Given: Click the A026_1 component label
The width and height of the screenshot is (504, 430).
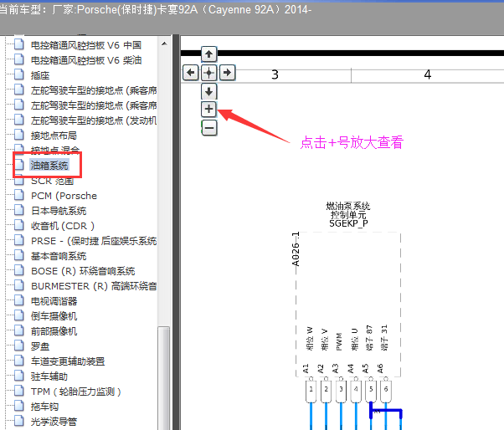Looking at the screenshot, I should coord(296,249).
